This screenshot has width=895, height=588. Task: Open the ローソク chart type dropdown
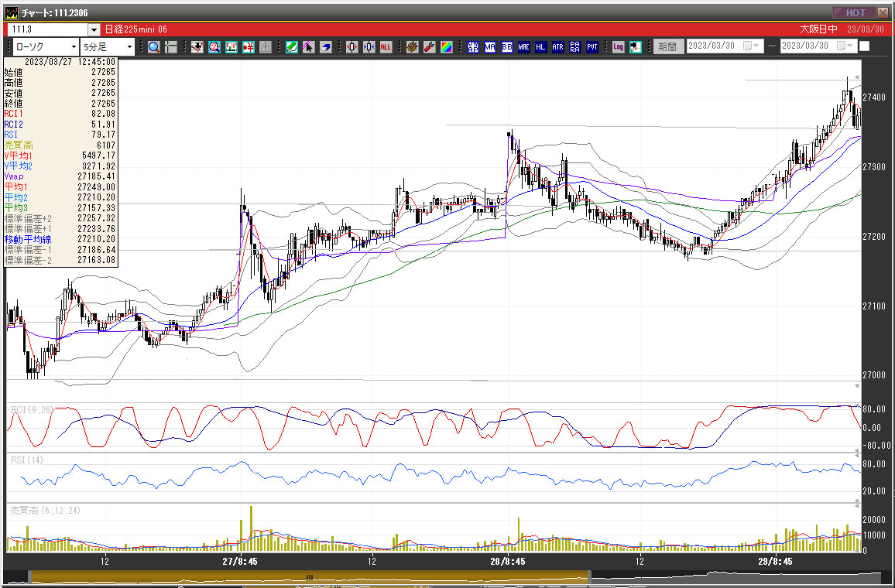[74, 46]
